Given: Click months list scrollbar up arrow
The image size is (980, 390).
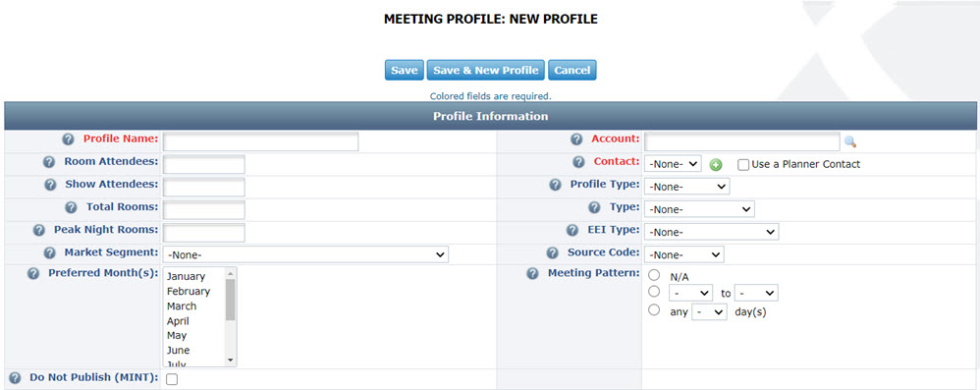Looking at the screenshot, I should coord(230,273).
